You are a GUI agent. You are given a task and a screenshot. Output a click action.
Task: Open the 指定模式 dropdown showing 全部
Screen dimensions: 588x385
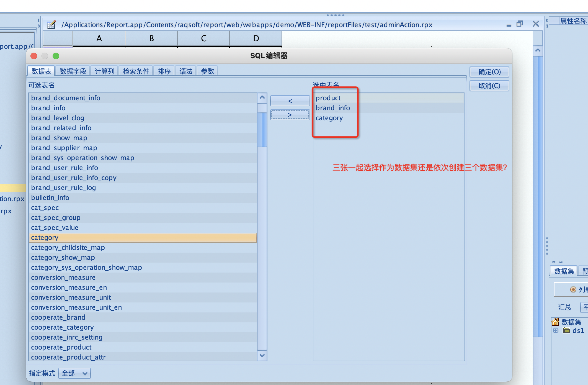point(74,373)
